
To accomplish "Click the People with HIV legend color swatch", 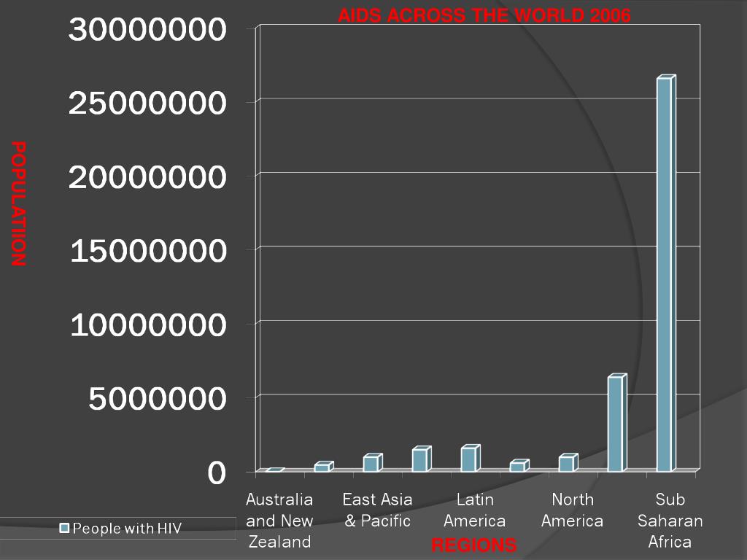I will click(64, 528).
